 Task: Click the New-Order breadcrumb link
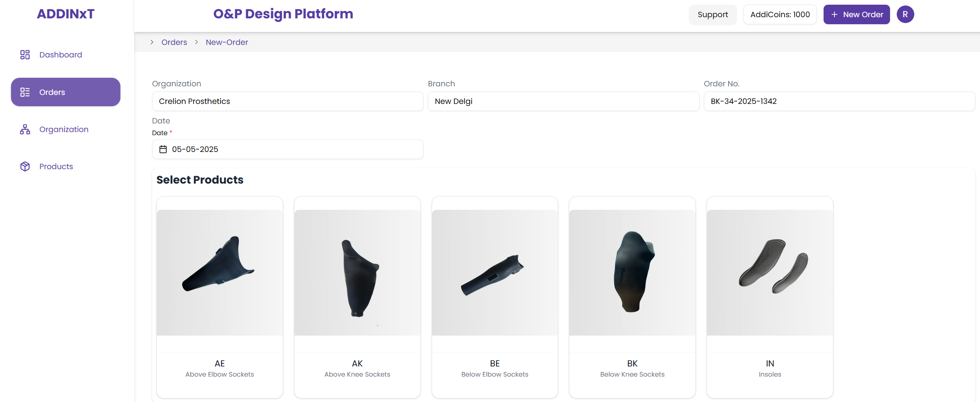click(x=227, y=42)
